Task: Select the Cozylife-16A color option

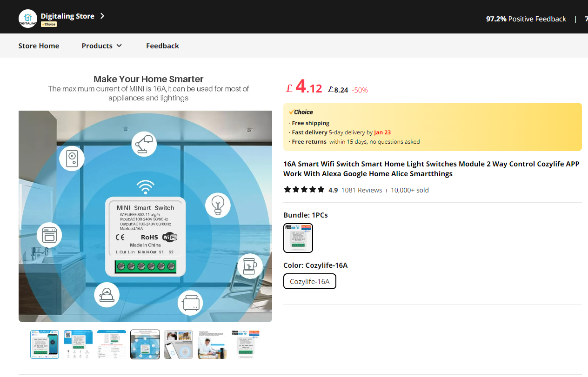Action: (x=310, y=281)
